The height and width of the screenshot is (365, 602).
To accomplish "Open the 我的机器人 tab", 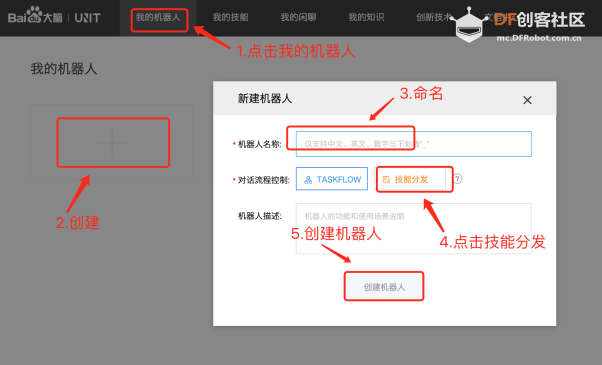I will click(x=158, y=18).
